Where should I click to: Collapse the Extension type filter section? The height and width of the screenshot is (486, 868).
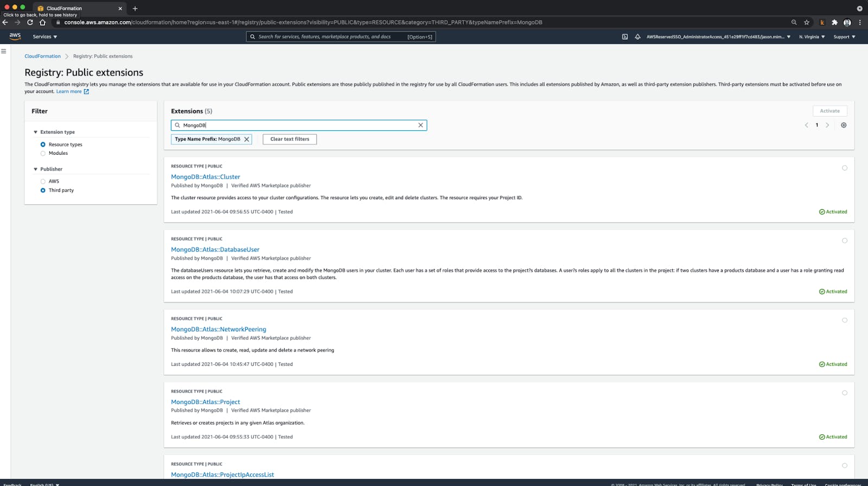pyautogui.click(x=35, y=132)
